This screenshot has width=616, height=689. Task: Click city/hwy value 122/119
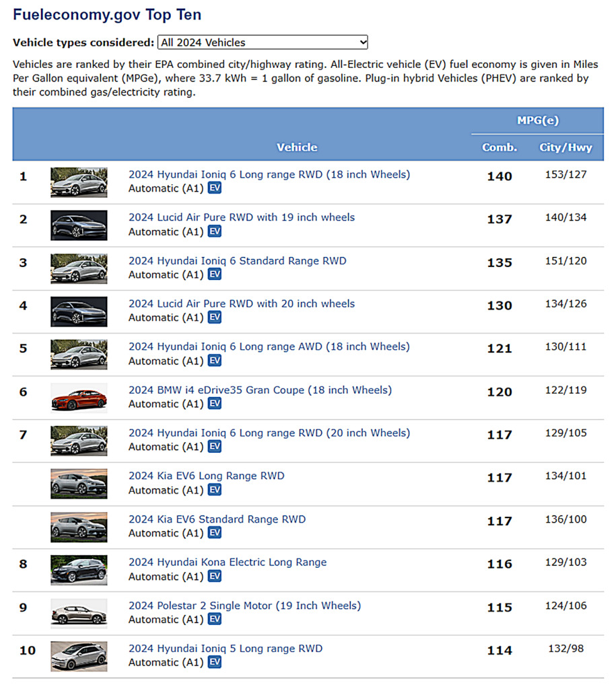tap(566, 390)
